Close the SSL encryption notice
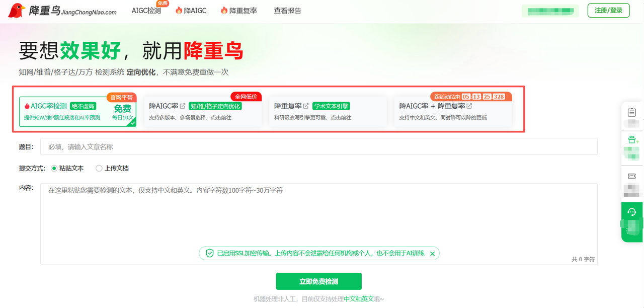This screenshot has height=308, width=644. click(432, 254)
